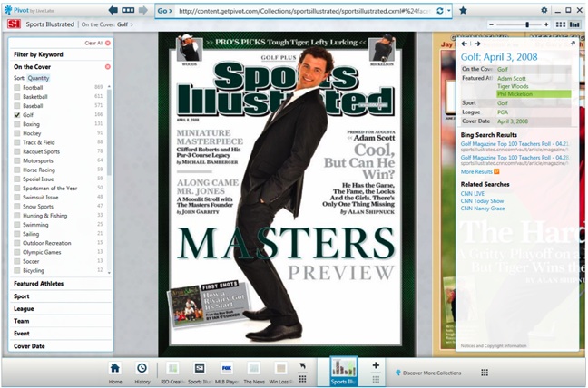Check the Swimsuit Issue checkbox
588x388 pixels.
(x=17, y=198)
